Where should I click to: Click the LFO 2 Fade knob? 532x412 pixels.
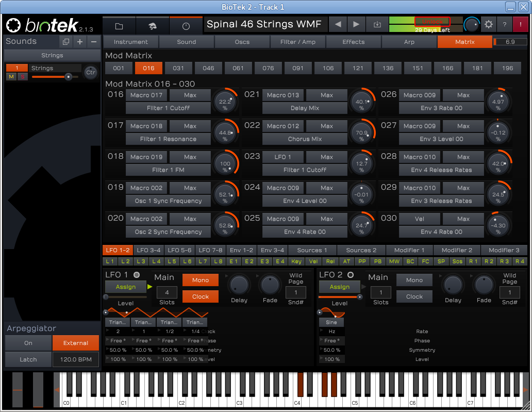[x=484, y=285]
